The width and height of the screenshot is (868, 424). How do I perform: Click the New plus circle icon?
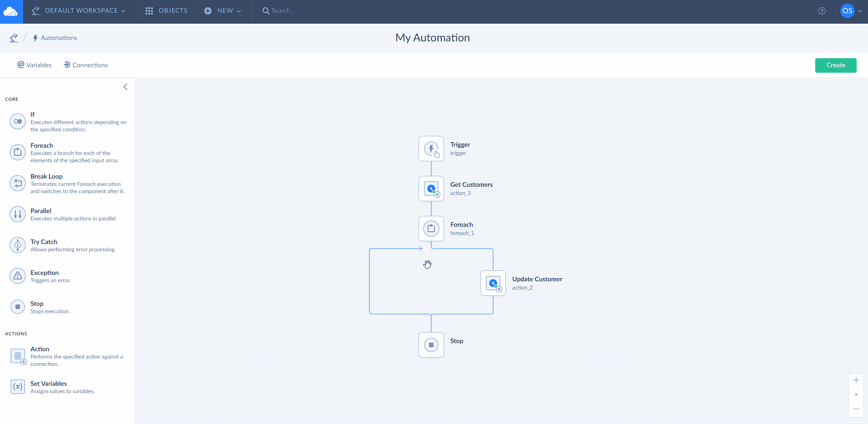point(208,11)
